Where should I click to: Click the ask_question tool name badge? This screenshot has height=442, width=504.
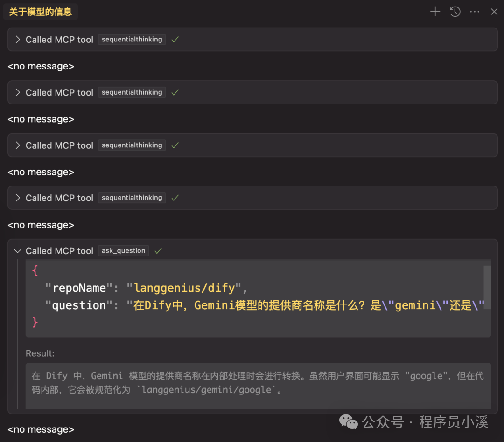click(x=123, y=250)
